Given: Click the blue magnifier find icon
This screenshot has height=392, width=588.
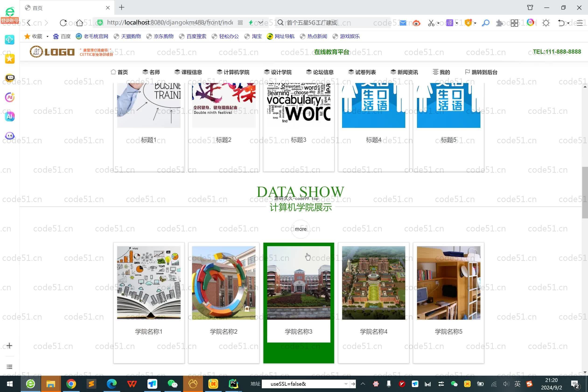Looking at the screenshot, I should (x=486, y=23).
